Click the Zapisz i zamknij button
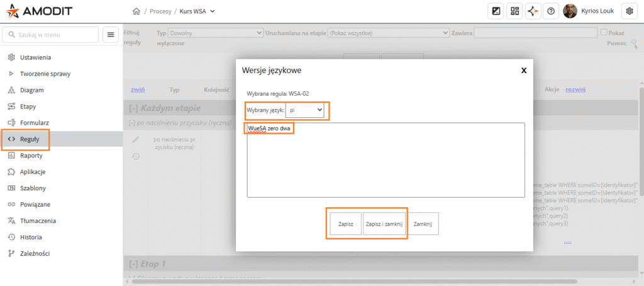The height and width of the screenshot is (286, 644). point(385,224)
